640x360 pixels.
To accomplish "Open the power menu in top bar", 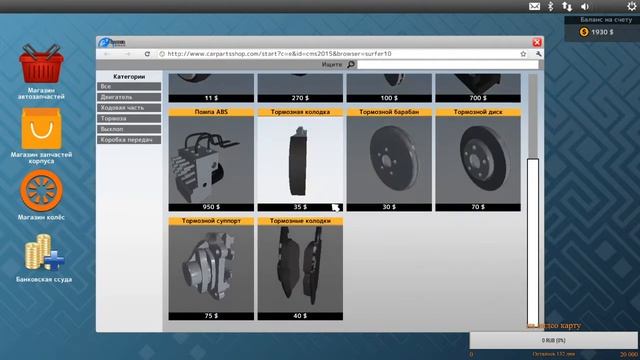I will (x=631, y=6).
